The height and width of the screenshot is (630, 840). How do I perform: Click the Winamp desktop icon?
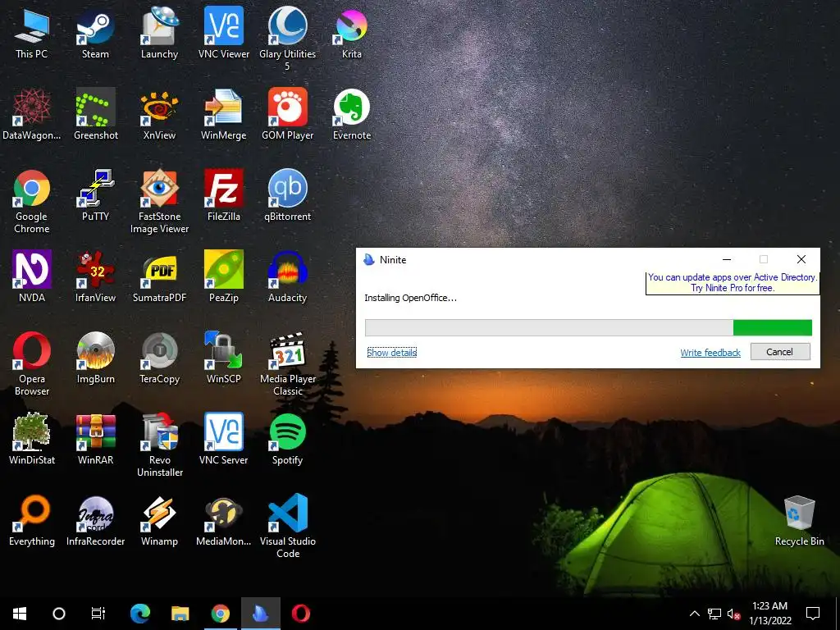pyautogui.click(x=159, y=520)
